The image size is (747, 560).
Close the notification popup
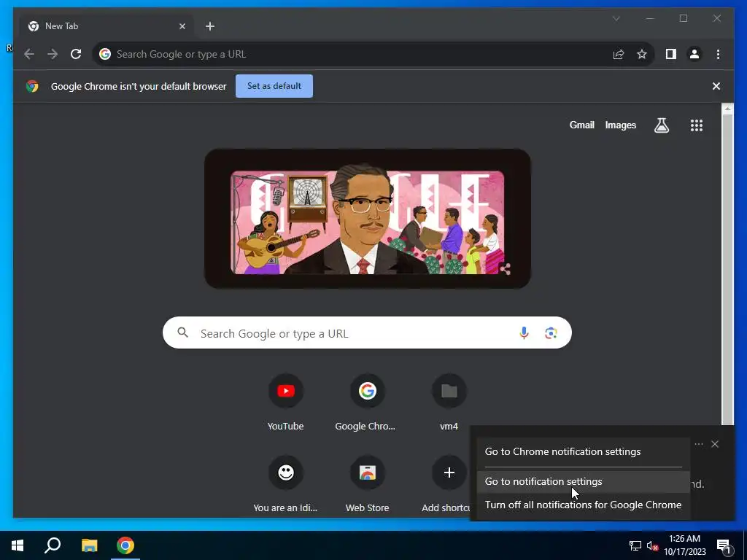715,444
